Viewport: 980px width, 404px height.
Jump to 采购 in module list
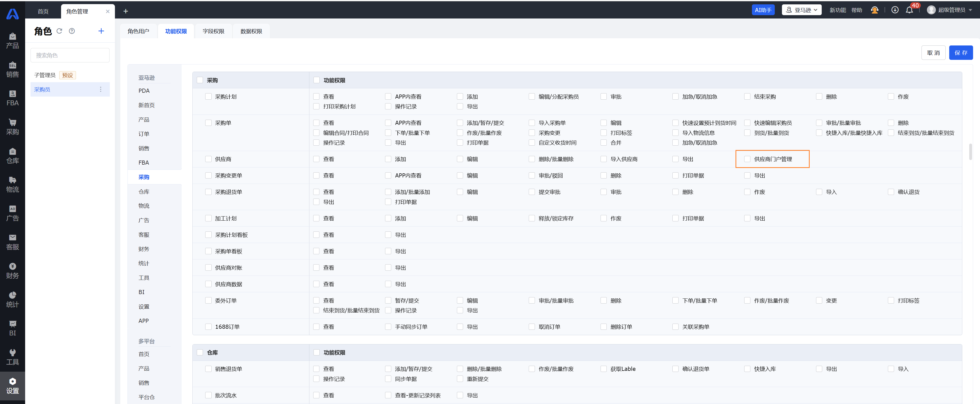144,177
